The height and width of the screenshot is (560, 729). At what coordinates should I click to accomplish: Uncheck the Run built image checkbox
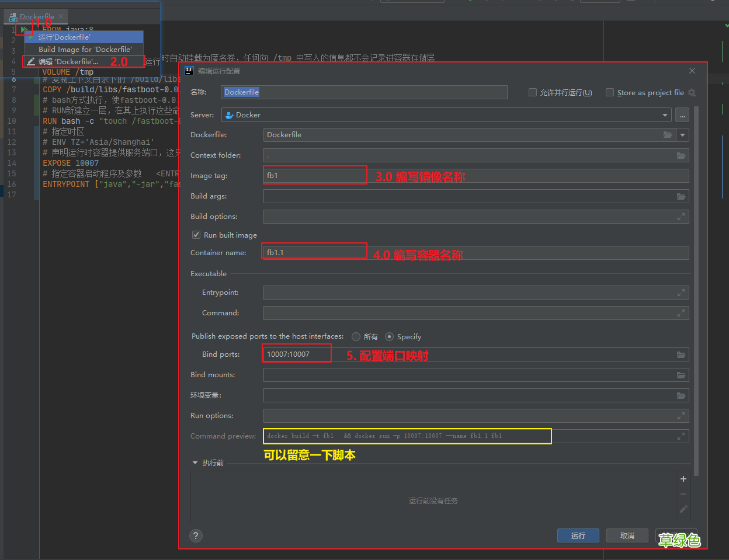coord(196,235)
